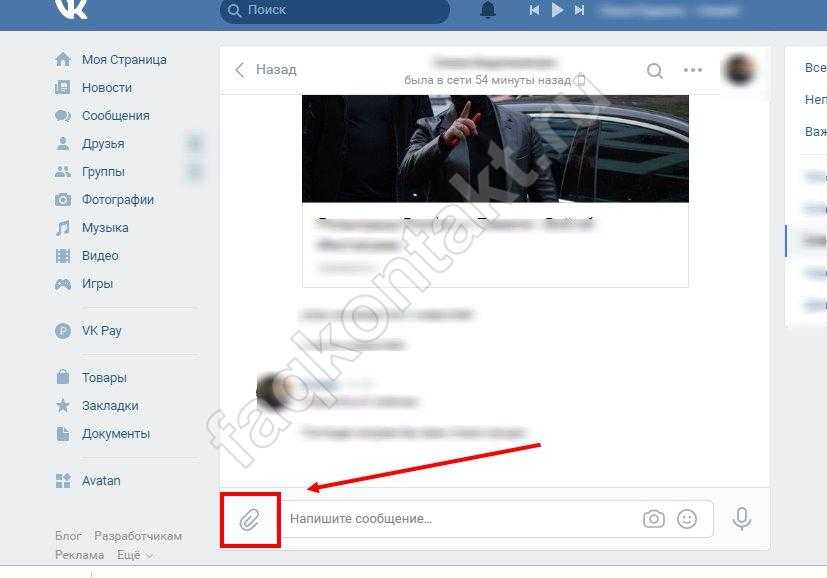
Task: Click speech bubble icon beside Сообщения
Action: (63, 115)
